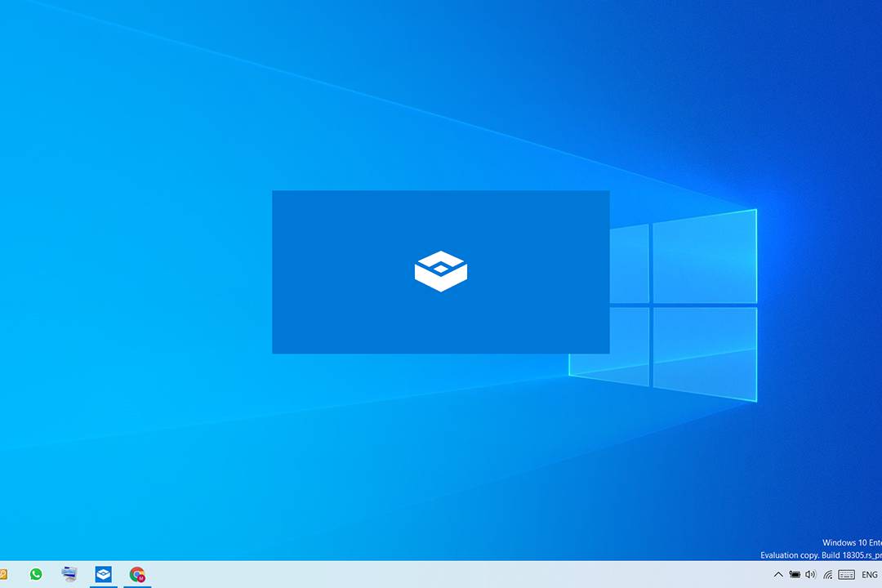The height and width of the screenshot is (588, 882).
Task: Open the Wi-Fi network tray icon
Action: [827, 575]
